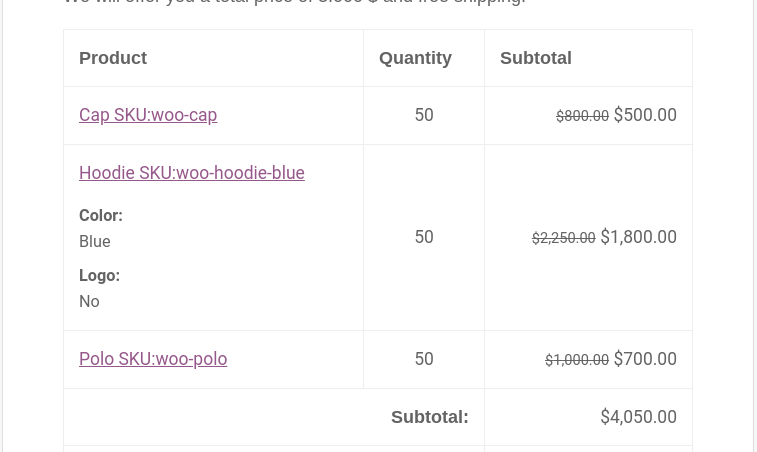Click the Hoodie Logo: attribute label
The image size is (757, 452).
click(99, 276)
